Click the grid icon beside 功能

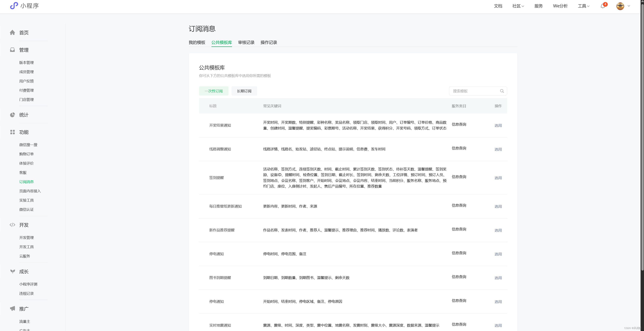[12, 132]
